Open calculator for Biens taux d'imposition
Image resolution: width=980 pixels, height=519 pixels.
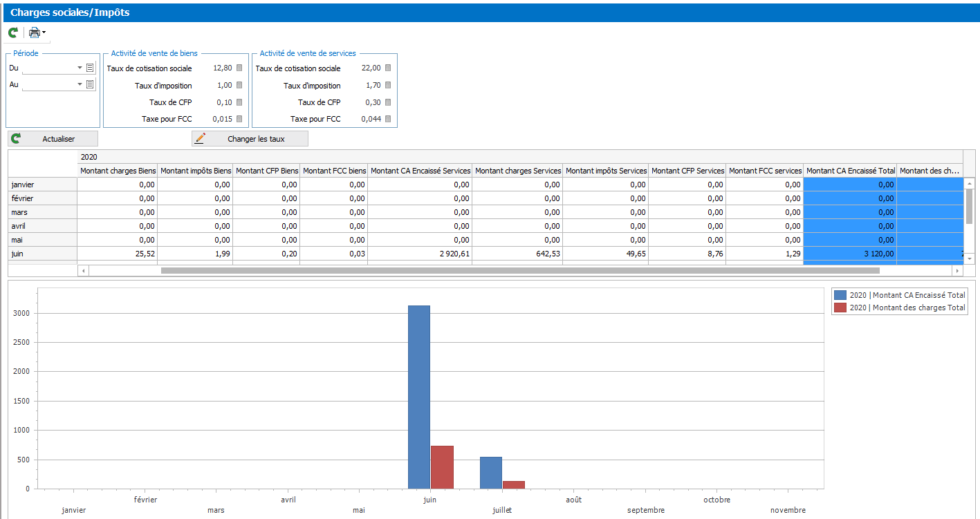(239, 85)
